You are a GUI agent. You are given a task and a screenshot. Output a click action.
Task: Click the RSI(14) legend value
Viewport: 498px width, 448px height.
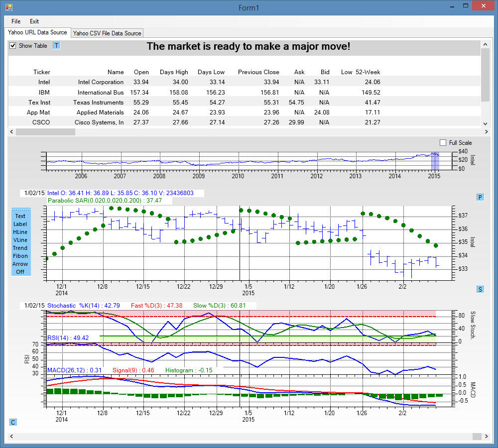point(68,338)
